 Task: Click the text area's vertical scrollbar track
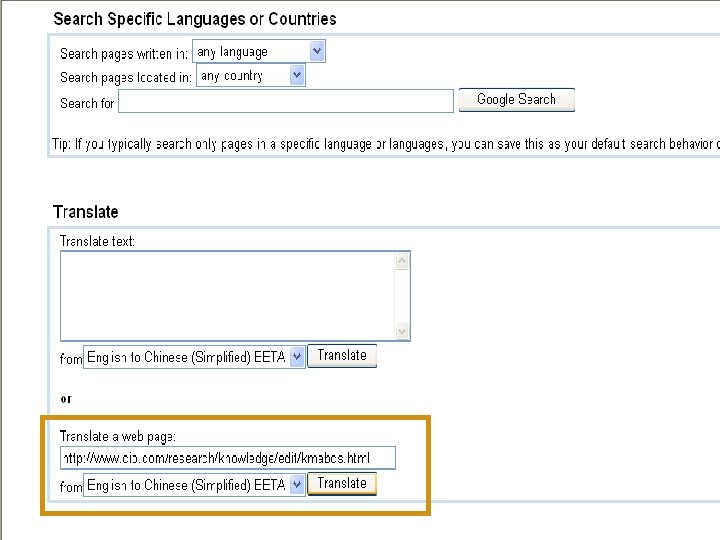pos(402,297)
